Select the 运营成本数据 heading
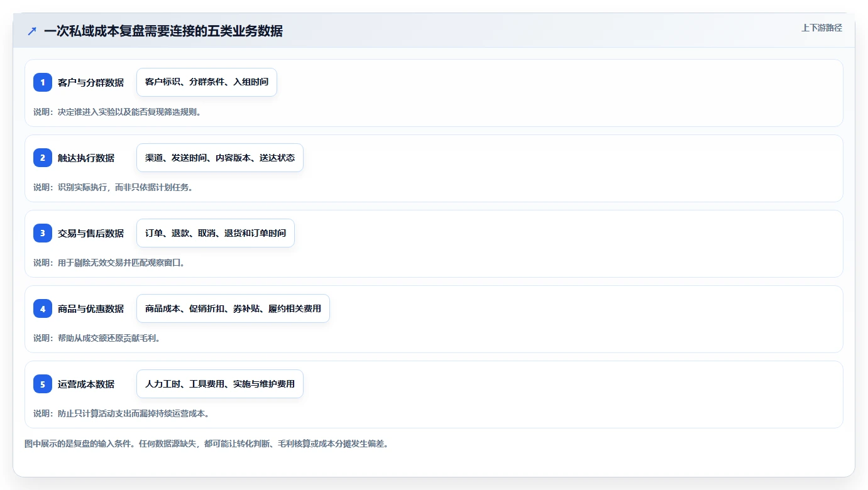868x490 pixels. tap(86, 384)
